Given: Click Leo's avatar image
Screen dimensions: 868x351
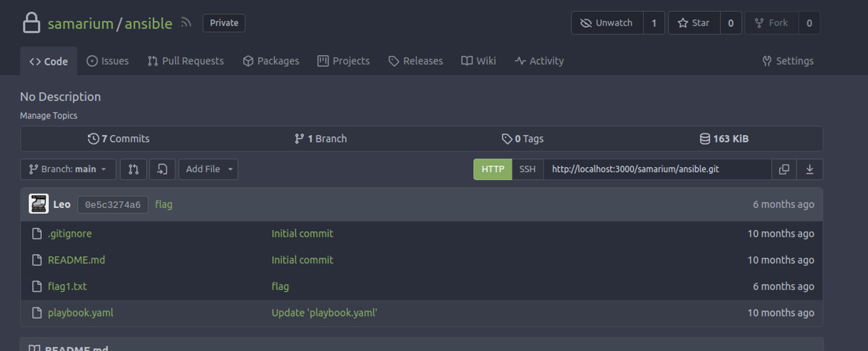Looking at the screenshot, I should point(39,204).
